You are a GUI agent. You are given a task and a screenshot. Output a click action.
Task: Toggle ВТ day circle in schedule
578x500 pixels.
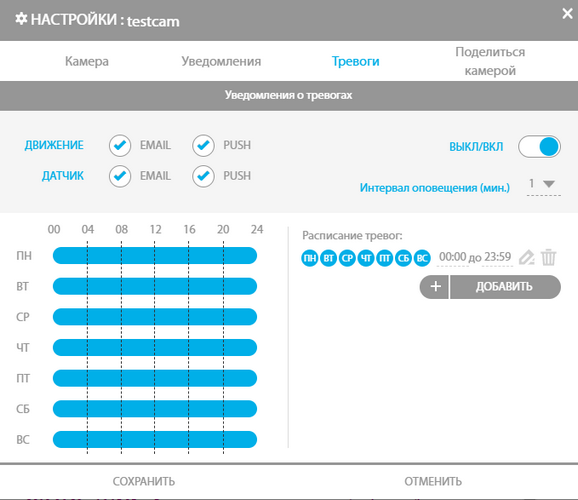328,258
